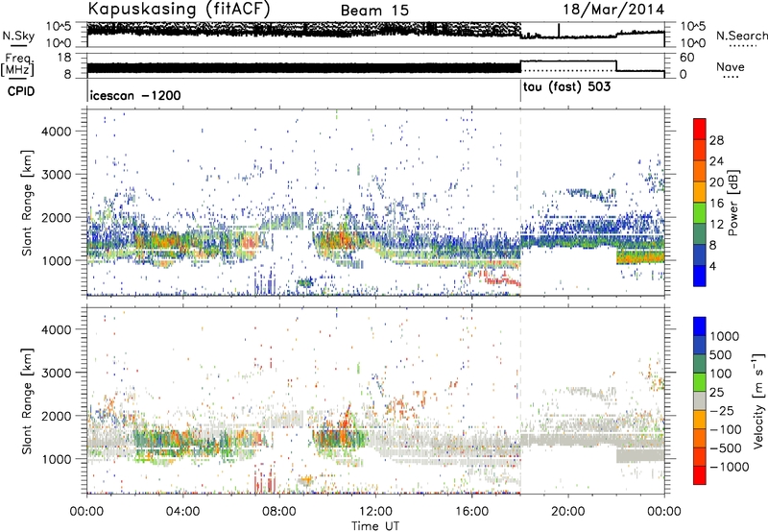
Task: Click the '-1000' velocity colorbar label
Action: tap(729, 467)
